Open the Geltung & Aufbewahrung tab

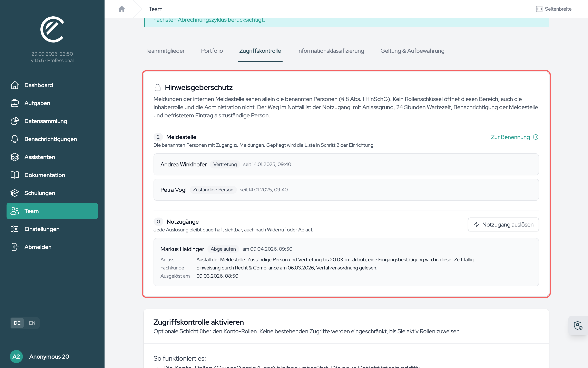pos(412,51)
